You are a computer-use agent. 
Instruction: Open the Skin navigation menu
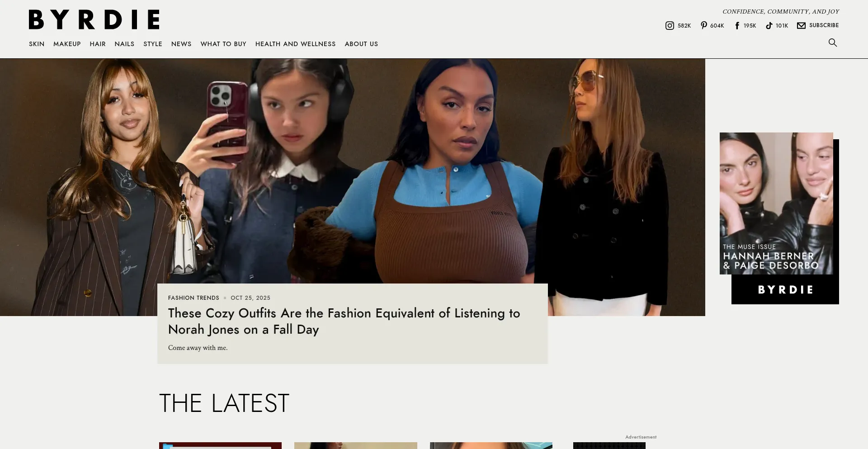(x=37, y=44)
